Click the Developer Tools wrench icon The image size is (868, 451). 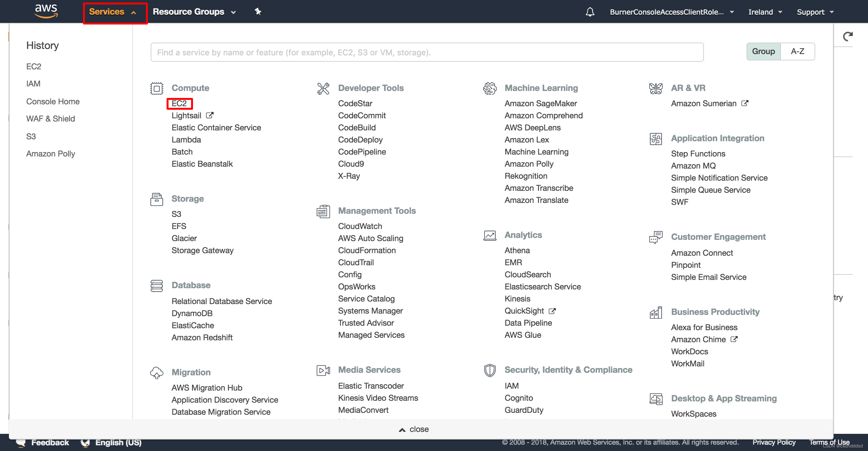pos(323,88)
